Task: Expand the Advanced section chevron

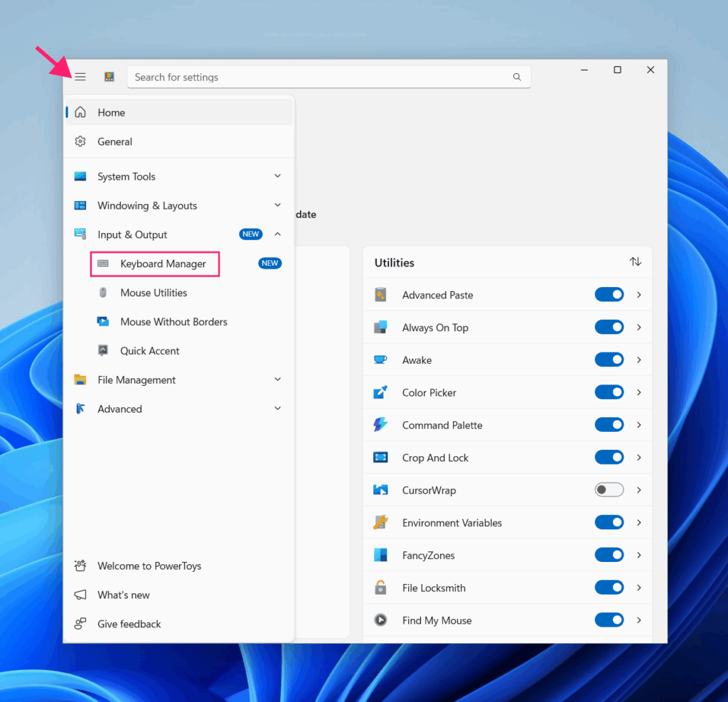Action: (278, 409)
